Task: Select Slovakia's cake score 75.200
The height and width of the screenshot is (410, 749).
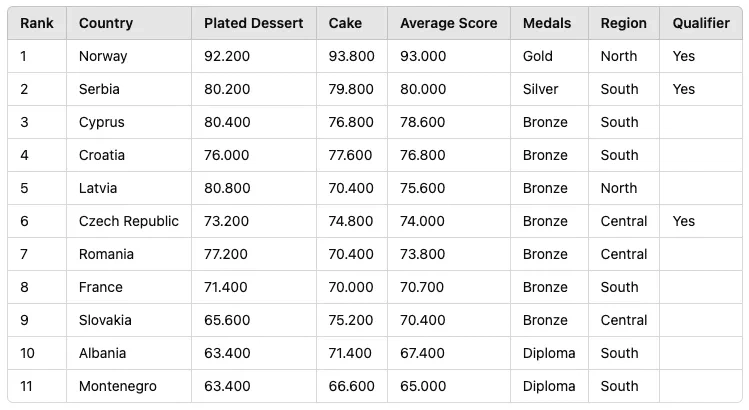Action: pyautogui.click(x=351, y=320)
